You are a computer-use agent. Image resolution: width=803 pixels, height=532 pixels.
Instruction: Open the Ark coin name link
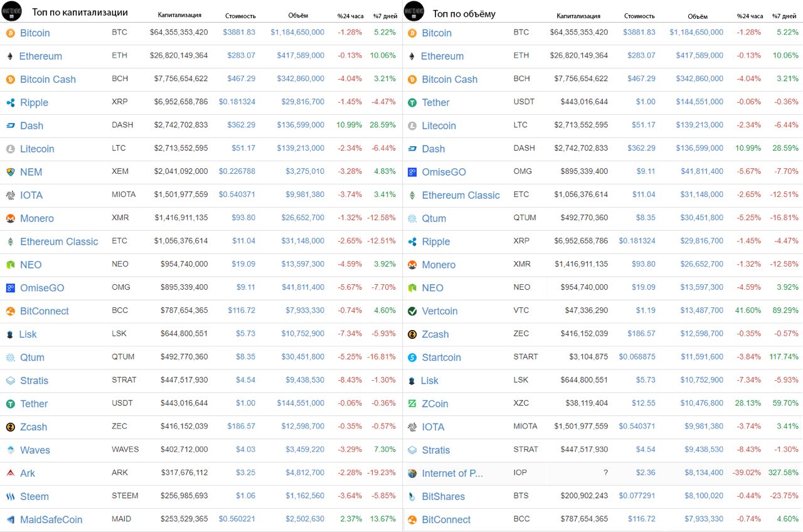pos(28,473)
